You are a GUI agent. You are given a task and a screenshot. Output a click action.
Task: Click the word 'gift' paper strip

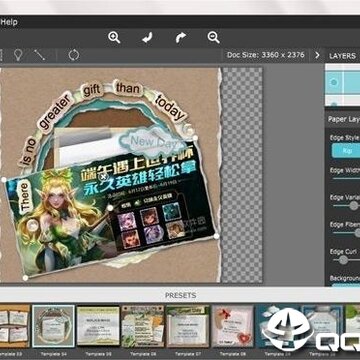92,91
